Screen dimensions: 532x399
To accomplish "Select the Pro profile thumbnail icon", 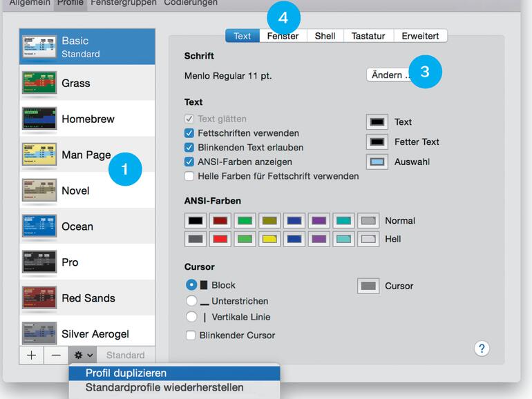I will [x=39, y=262].
